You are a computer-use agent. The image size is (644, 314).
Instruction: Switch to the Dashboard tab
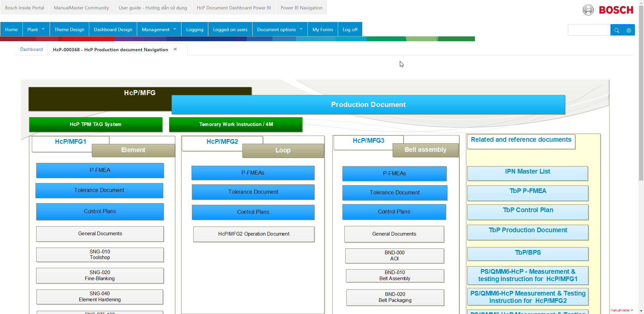pos(32,49)
